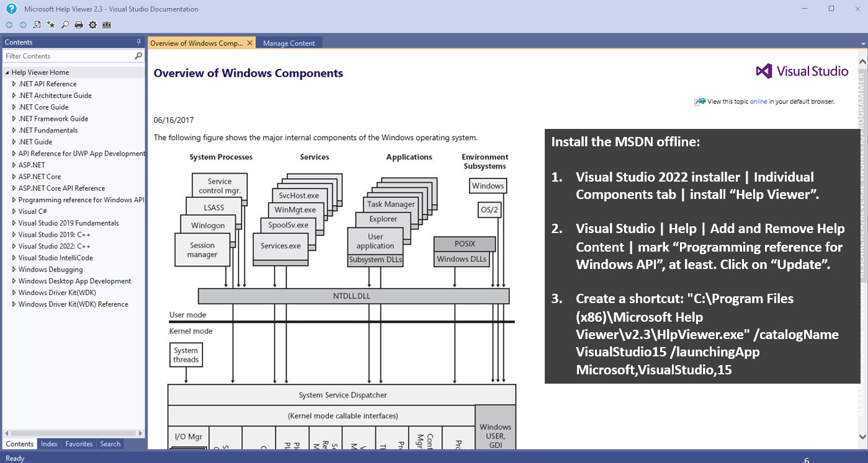Switch to the Index tab

point(50,444)
